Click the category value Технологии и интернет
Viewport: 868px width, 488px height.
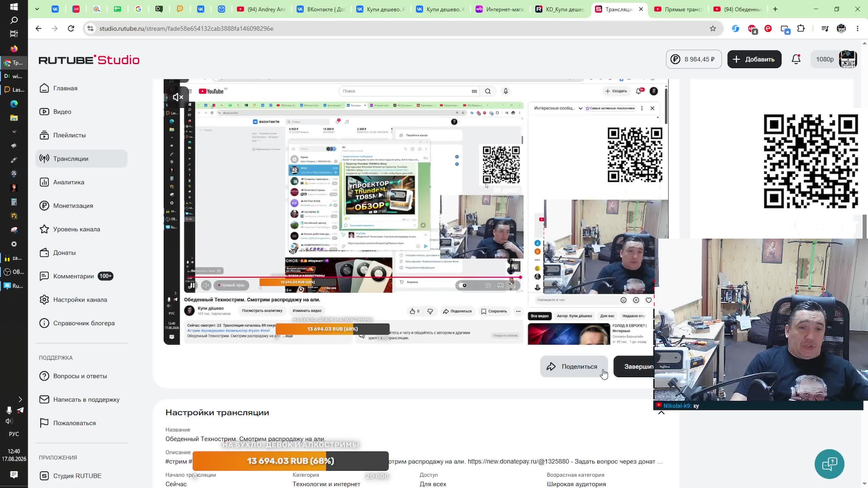point(326,484)
